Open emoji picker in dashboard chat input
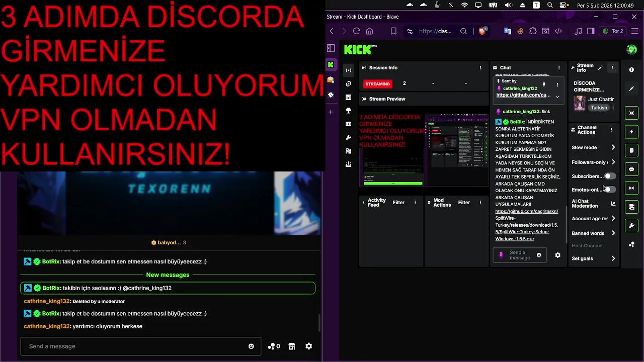The image size is (644, 362). tap(539, 255)
